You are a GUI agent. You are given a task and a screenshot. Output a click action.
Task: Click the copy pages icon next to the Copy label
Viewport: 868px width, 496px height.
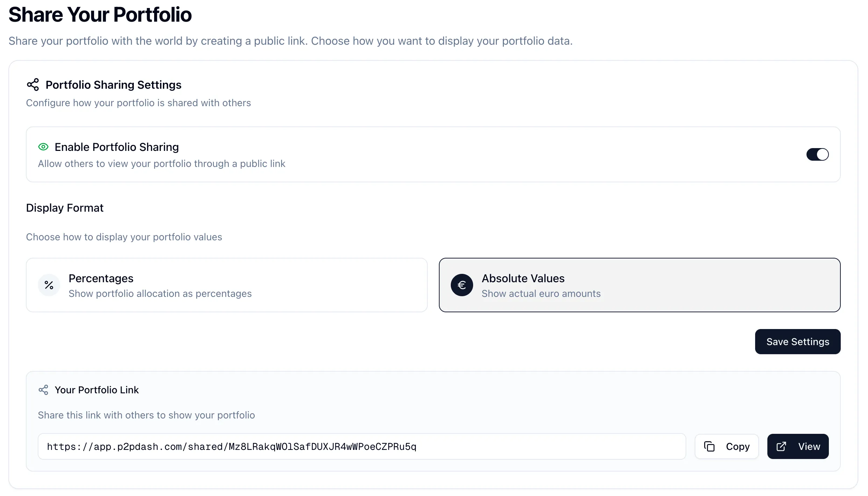point(710,446)
